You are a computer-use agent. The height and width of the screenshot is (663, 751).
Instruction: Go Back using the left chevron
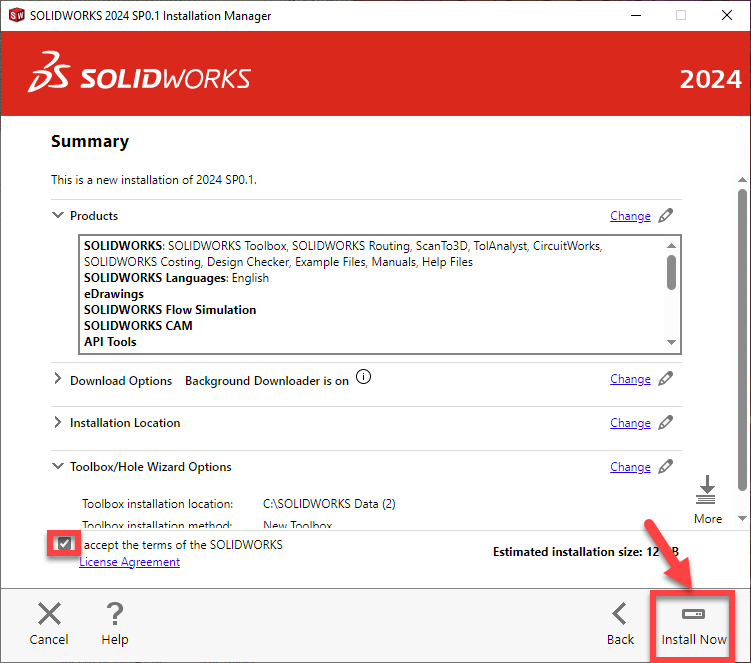pos(620,613)
